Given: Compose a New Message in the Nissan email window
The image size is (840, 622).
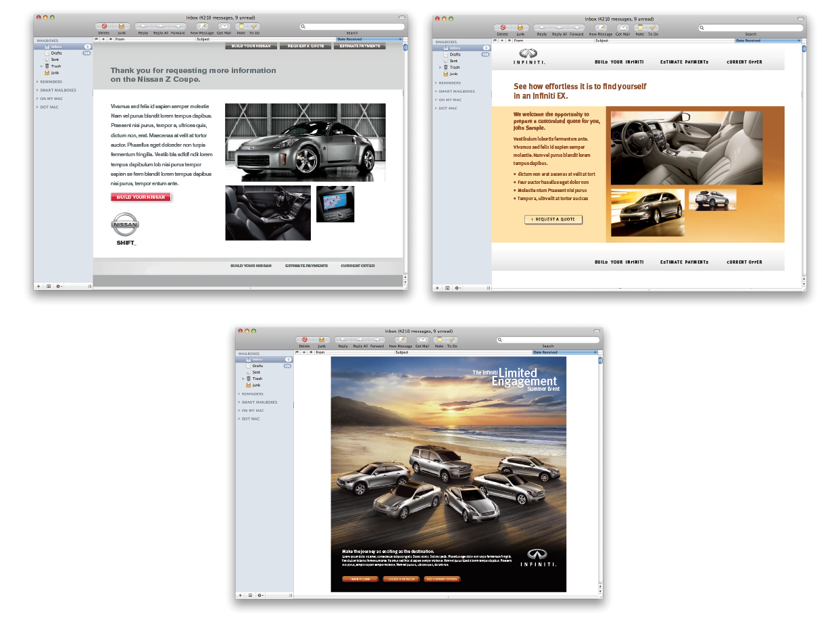Looking at the screenshot, I should 201,26.
